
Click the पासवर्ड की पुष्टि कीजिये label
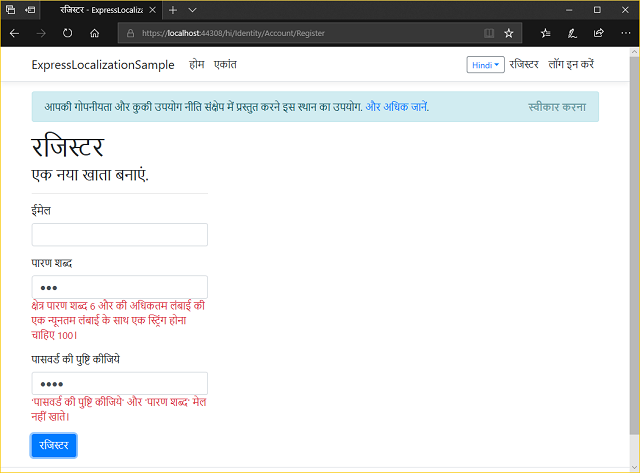[x=76, y=360]
